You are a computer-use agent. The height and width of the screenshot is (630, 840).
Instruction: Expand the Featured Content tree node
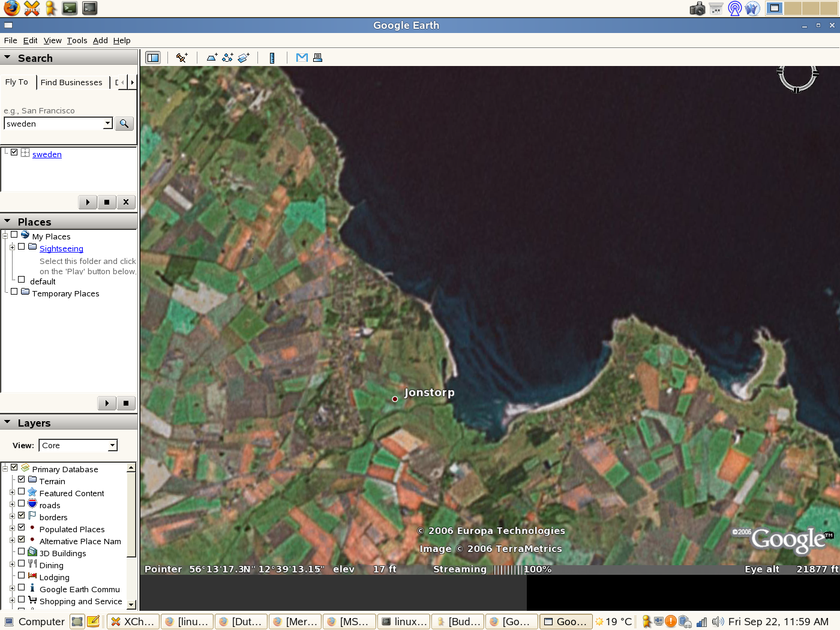[12, 492]
